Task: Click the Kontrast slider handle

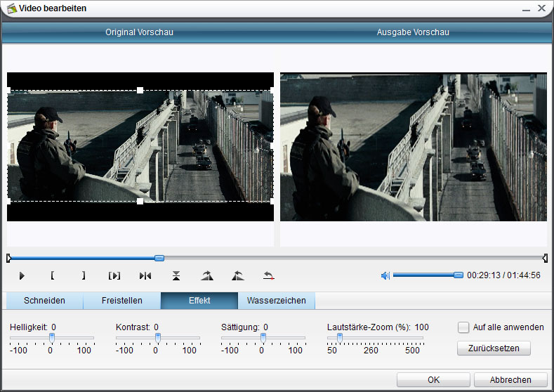Action: [x=157, y=338]
